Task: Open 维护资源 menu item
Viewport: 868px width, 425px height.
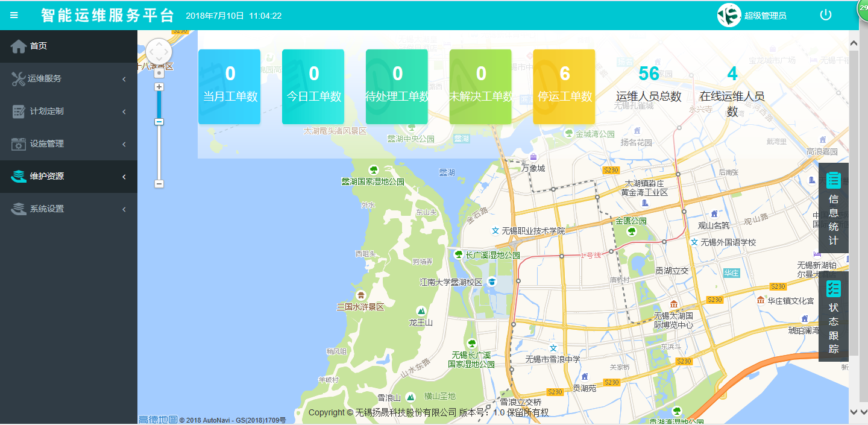Action: (69, 176)
